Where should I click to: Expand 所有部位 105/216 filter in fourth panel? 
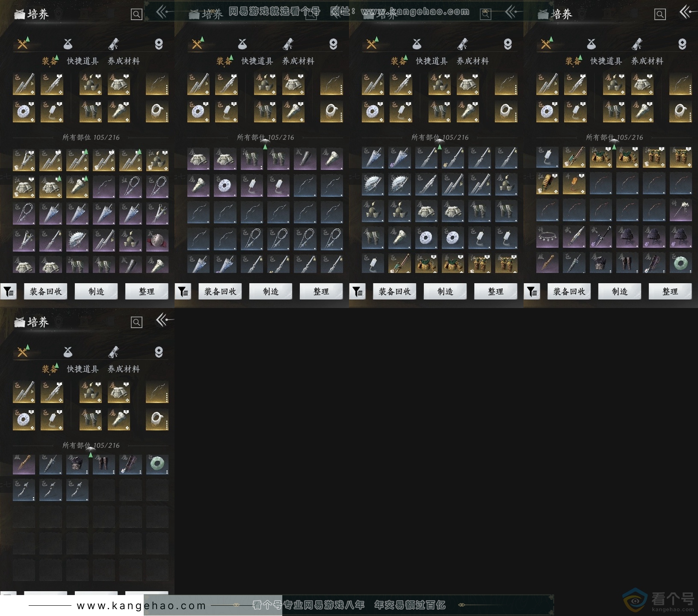click(614, 137)
